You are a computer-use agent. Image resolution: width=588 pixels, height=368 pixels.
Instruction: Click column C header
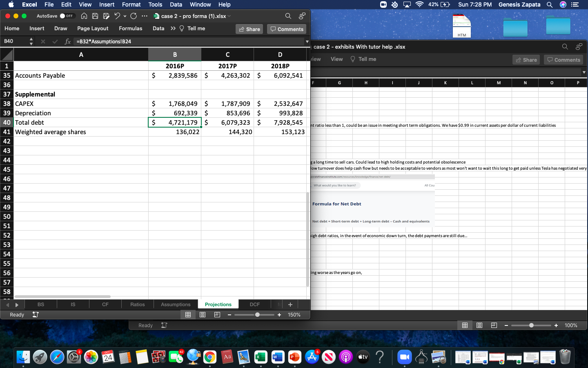tap(227, 54)
